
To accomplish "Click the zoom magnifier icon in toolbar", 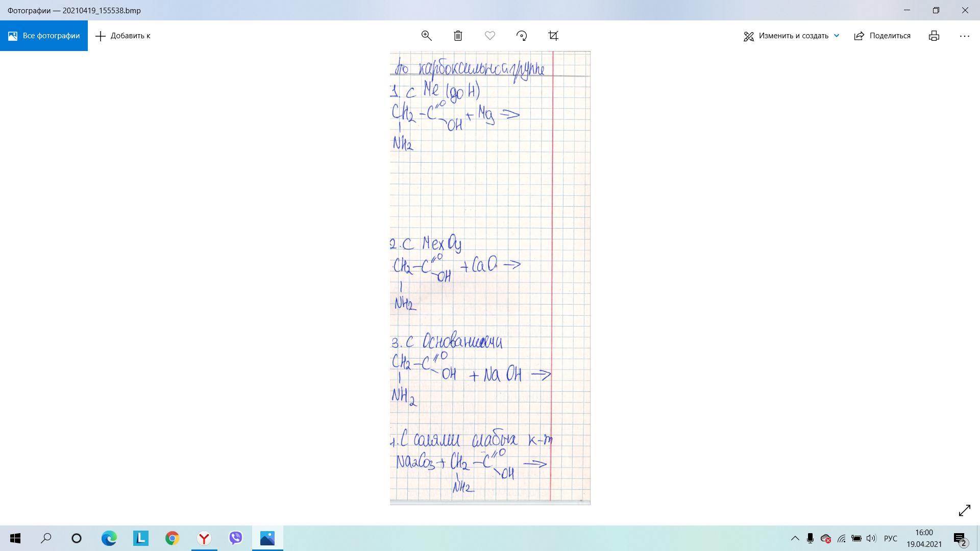I will coord(426,36).
